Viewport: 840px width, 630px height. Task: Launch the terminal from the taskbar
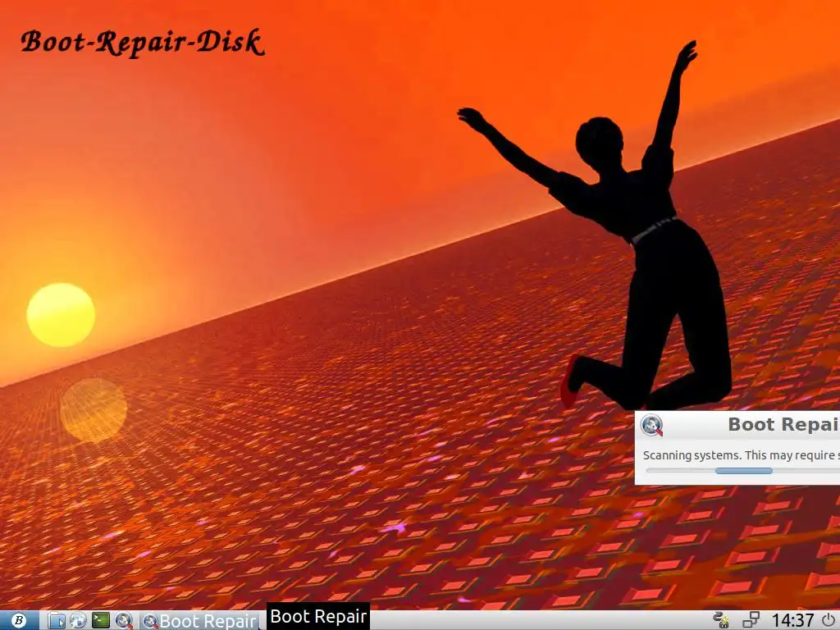tap(101, 620)
